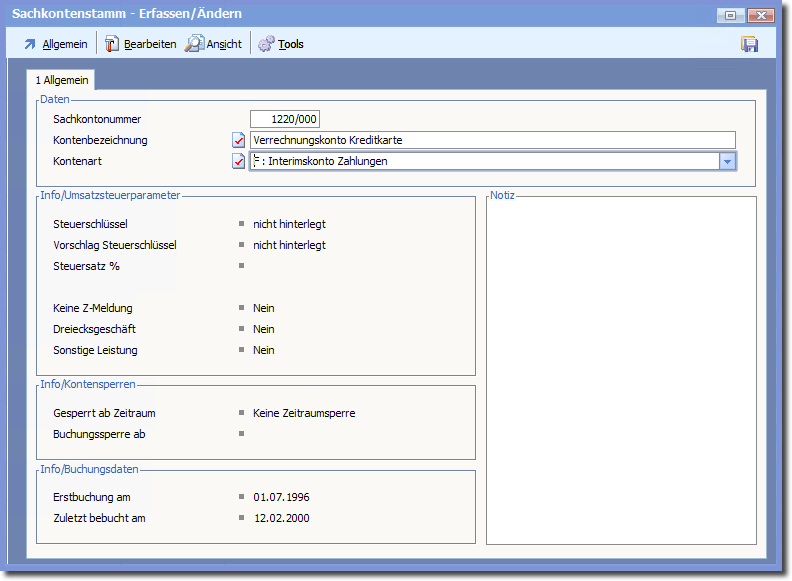Click the Kontenbezeichnung text field
This screenshot has width=792, height=581.
[x=492, y=140]
